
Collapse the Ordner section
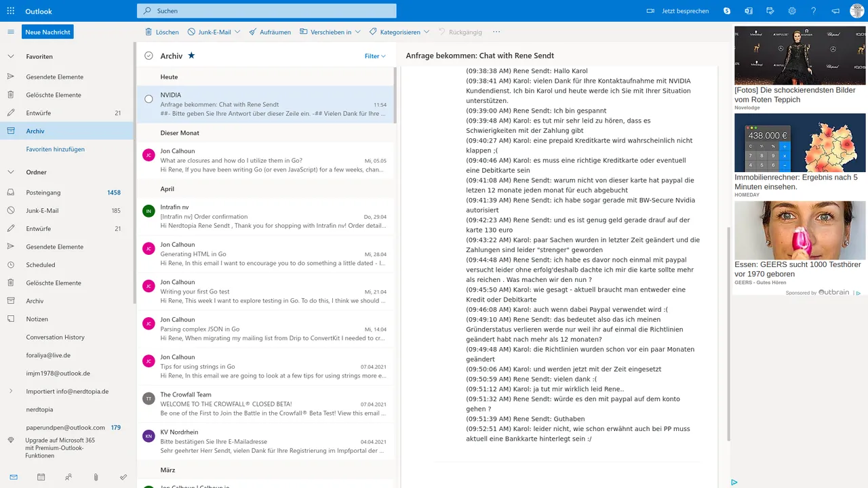(11, 172)
